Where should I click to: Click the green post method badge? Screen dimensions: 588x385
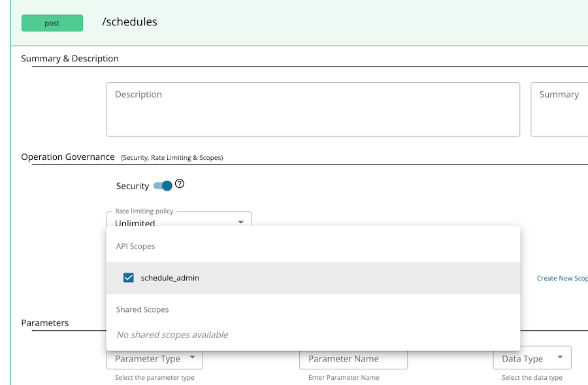[x=52, y=23]
